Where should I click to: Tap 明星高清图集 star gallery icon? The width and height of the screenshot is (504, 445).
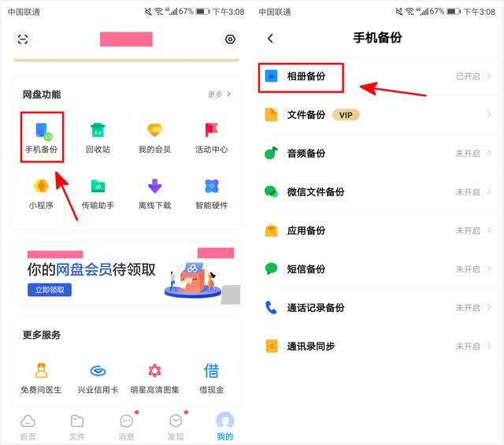tap(154, 371)
